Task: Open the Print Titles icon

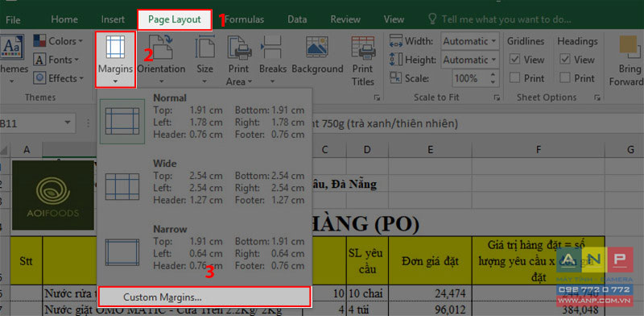Action: pos(363,47)
